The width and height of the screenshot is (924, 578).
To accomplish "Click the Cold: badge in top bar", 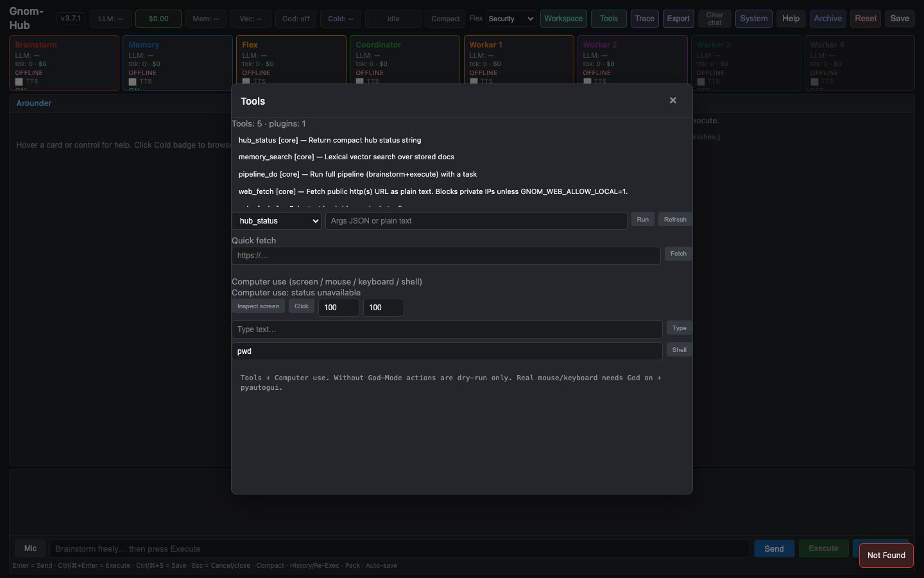I will click(x=341, y=19).
